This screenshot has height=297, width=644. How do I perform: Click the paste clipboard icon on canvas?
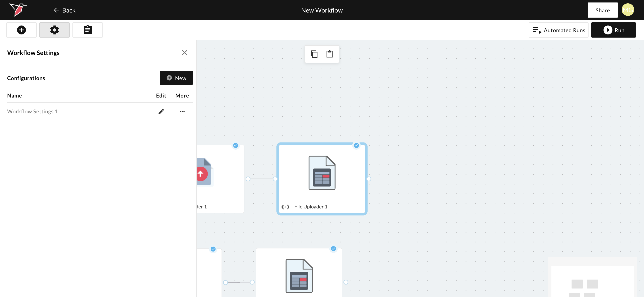pos(330,54)
